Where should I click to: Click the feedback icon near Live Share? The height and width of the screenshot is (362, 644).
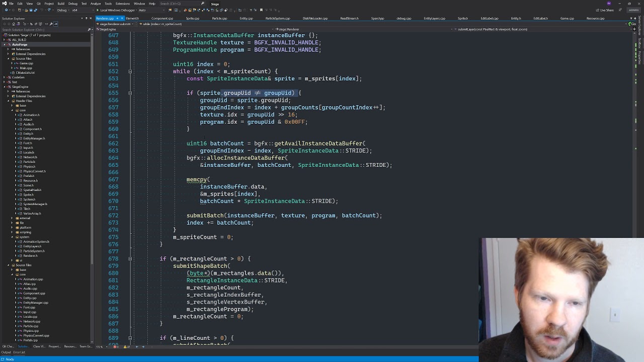[x=620, y=10]
